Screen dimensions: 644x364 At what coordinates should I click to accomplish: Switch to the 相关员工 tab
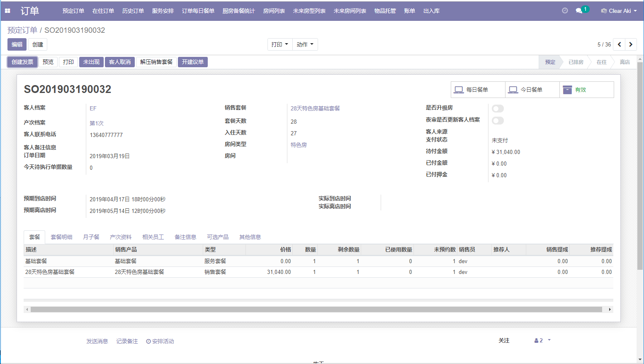coord(153,237)
